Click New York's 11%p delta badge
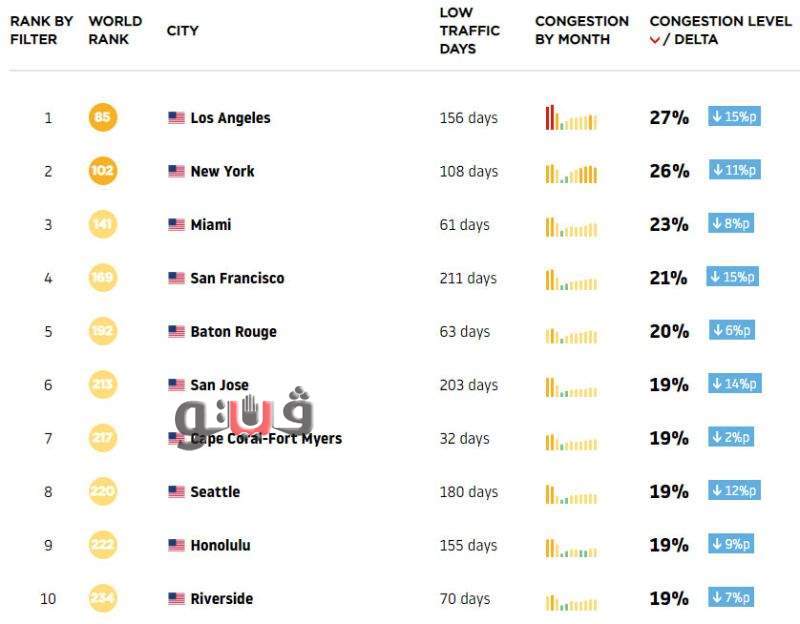The image size is (800, 624). [734, 170]
